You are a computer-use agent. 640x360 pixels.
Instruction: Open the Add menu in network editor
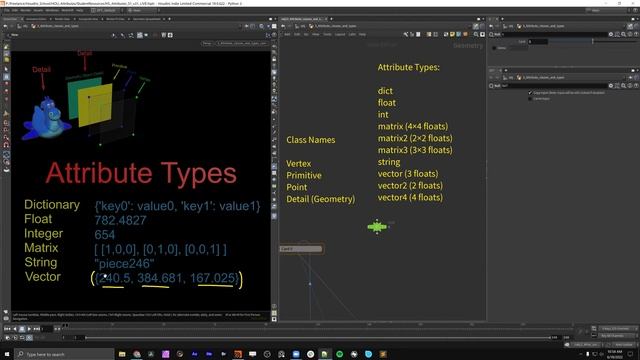(287, 35)
